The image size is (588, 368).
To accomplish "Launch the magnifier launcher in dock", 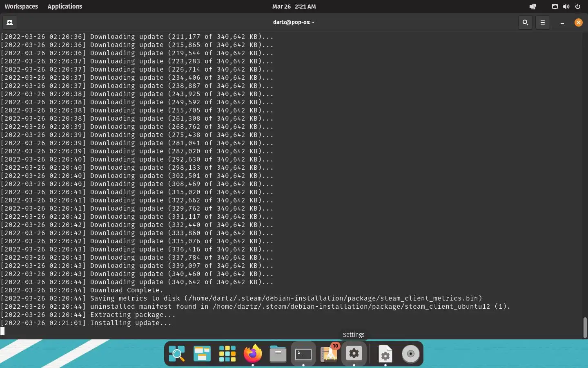I will (177, 354).
